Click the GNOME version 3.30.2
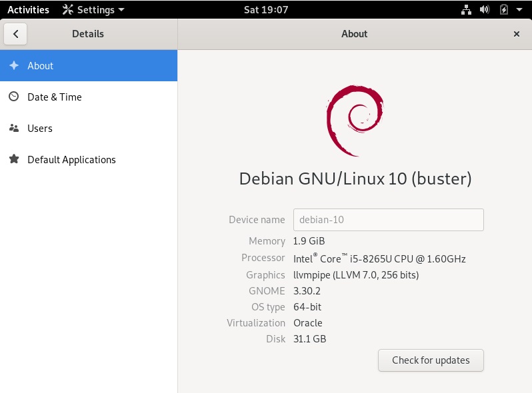The image size is (532, 393). click(307, 291)
